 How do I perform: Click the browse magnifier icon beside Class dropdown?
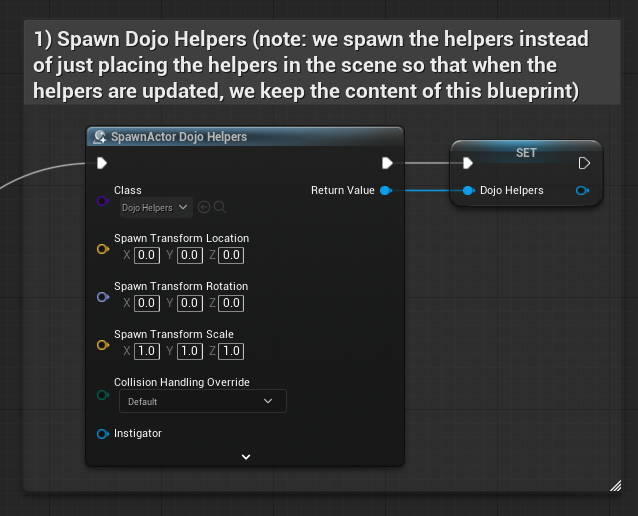click(220, 208)
